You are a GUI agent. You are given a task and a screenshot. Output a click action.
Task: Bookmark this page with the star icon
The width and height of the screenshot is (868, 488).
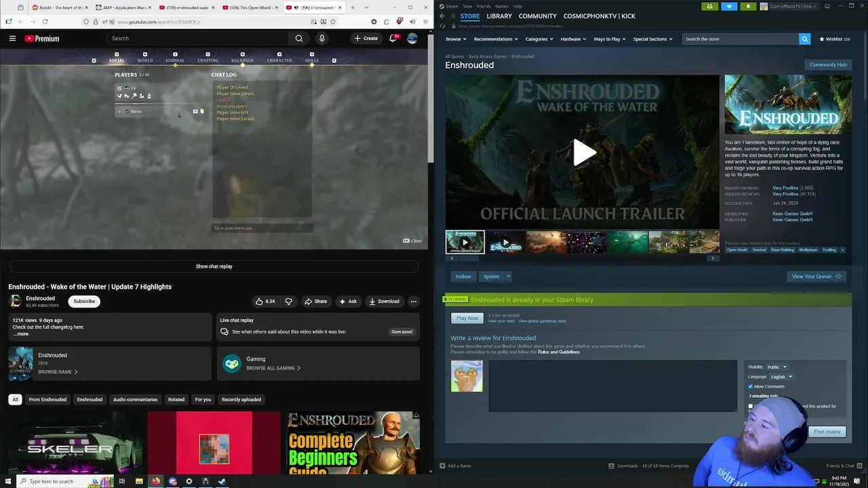pos(332,22)
